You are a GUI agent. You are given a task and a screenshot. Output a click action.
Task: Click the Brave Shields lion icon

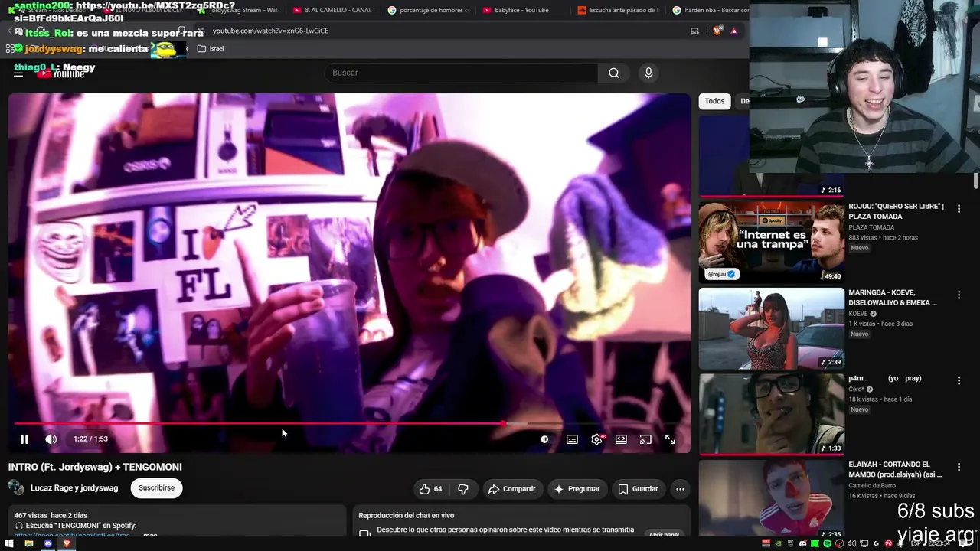[717, 31]
